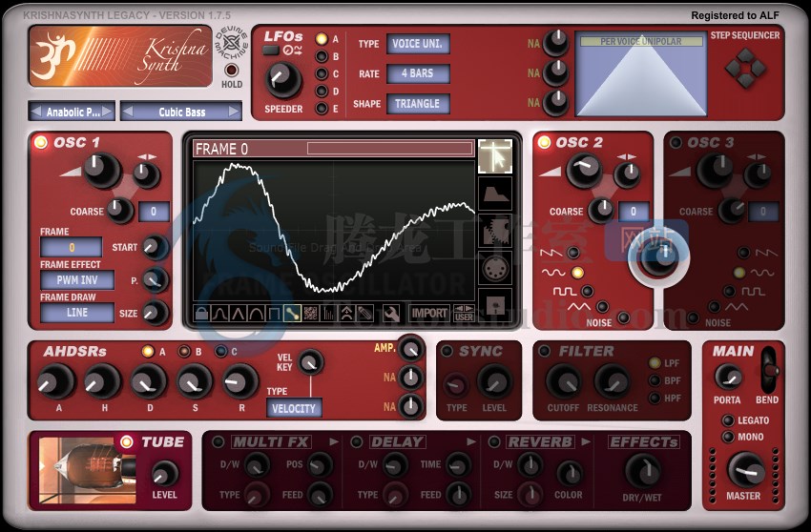
Task: Click the Krishna Synth Om logo
Action: [x=54, y=56]
